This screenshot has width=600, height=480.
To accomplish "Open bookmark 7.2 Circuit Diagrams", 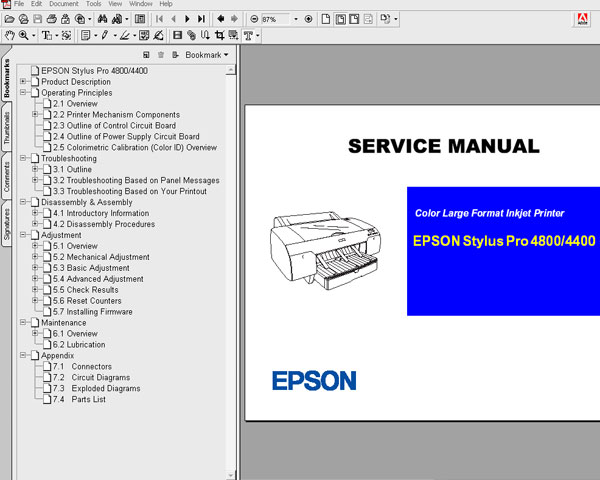I will click(x=91, y=377).
